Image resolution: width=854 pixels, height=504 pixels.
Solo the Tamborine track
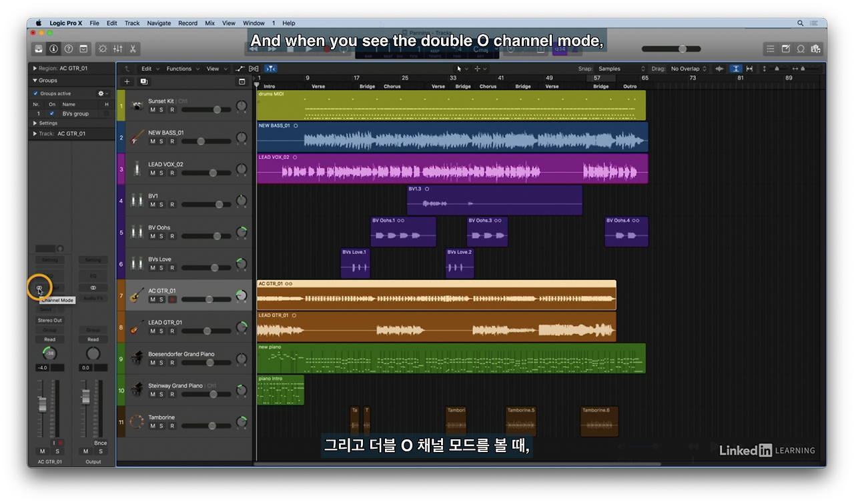161,426
